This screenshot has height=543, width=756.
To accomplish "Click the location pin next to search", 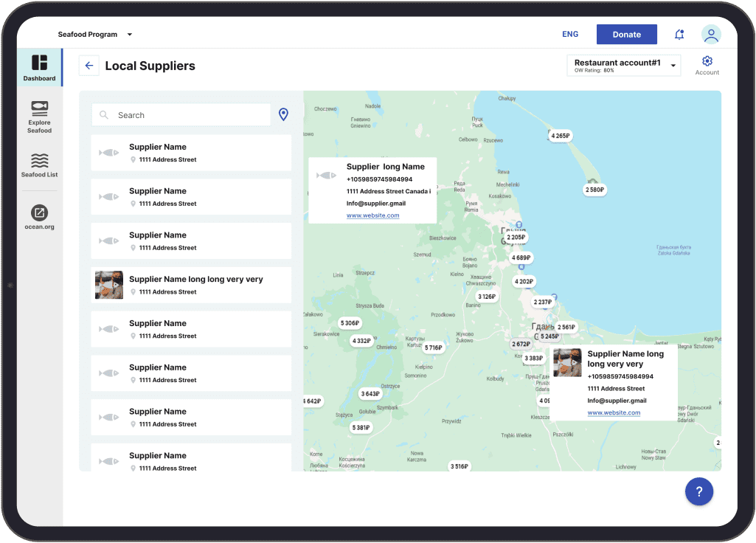I will (x=283, y=114).
